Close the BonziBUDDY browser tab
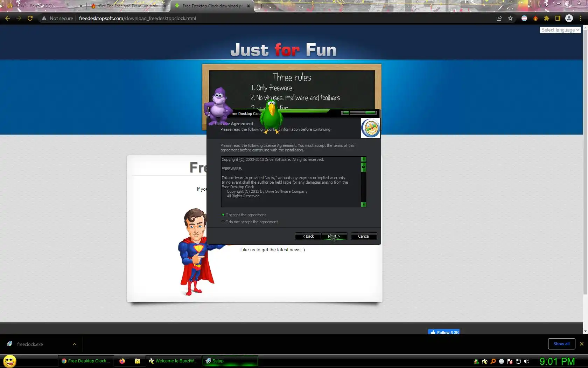The height and width of the screenshot is (368, 588). (81, 6)
